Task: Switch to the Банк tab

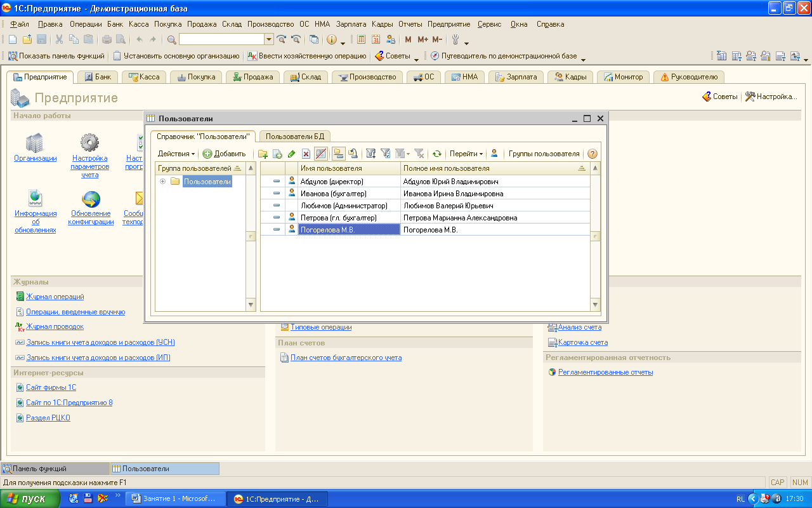Action: tap(98, 77)
